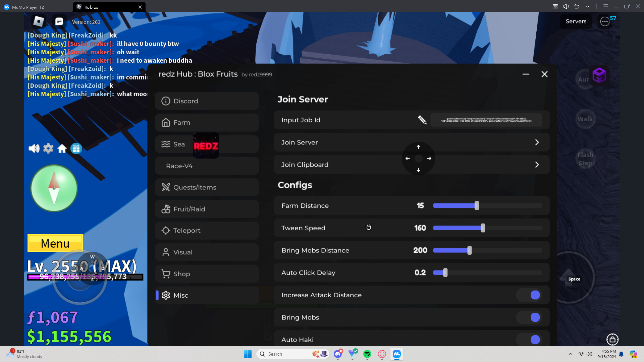Image resolution: width=644 pixels, height=362 pixels.
Task: Switch to the Fruit/Raid tab
Action: 207,209
